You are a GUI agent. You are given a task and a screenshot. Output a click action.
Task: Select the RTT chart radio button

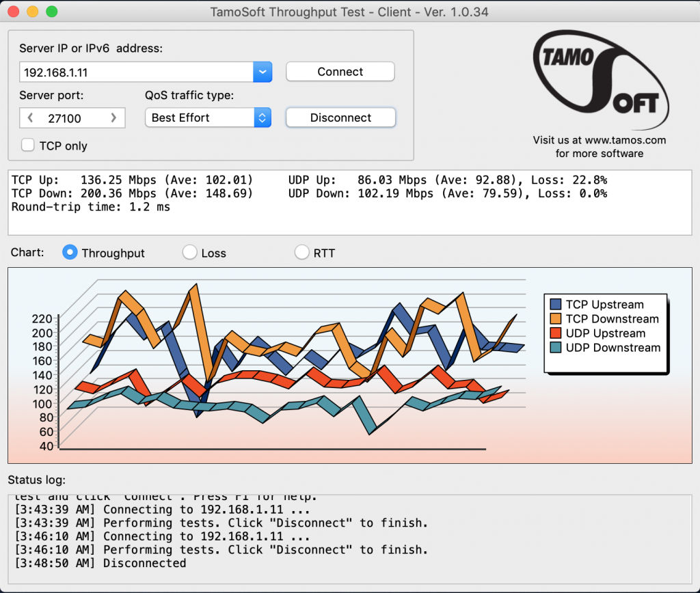click(301, 253)
